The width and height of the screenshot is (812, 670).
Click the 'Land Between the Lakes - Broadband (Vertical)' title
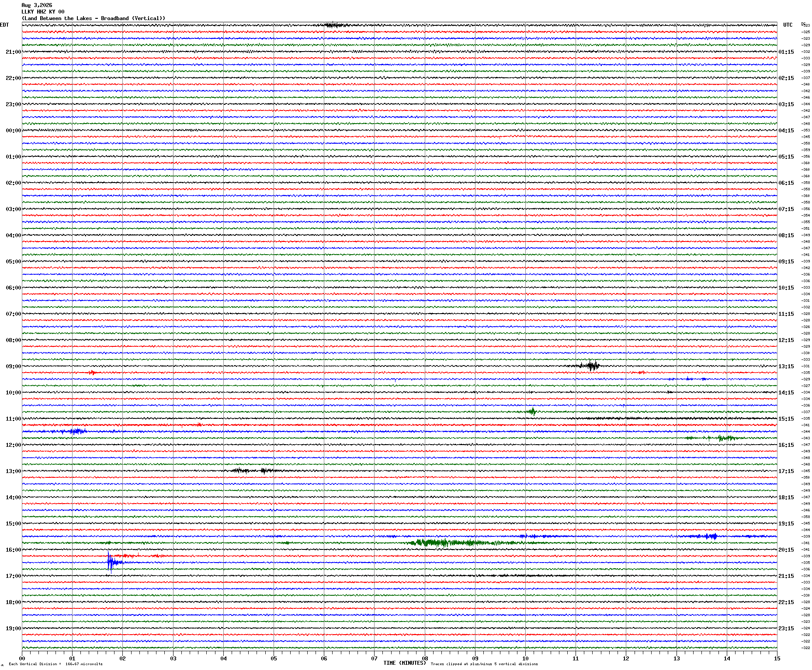pos(94,18)
